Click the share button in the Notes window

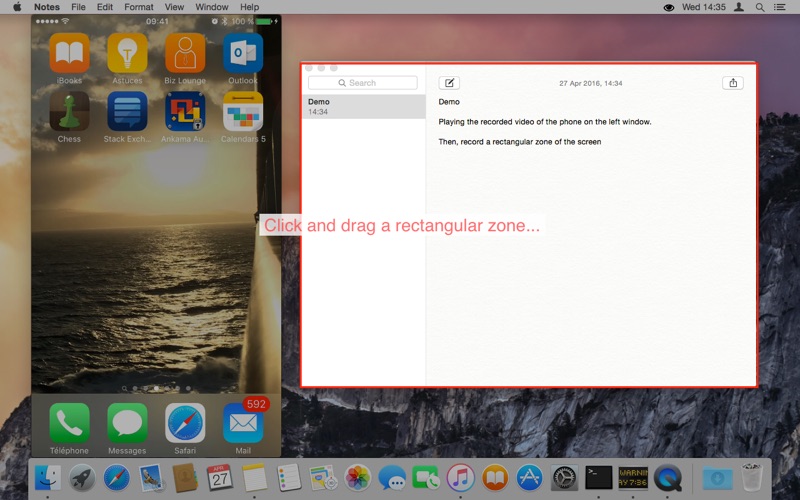733,83
